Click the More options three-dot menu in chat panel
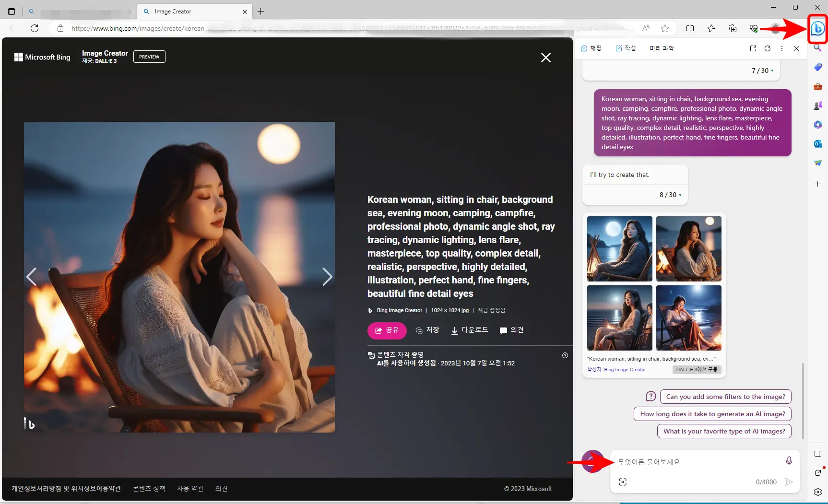Image resolution: width=828 pixels, height=504 pixels. (x=782, y=48)
